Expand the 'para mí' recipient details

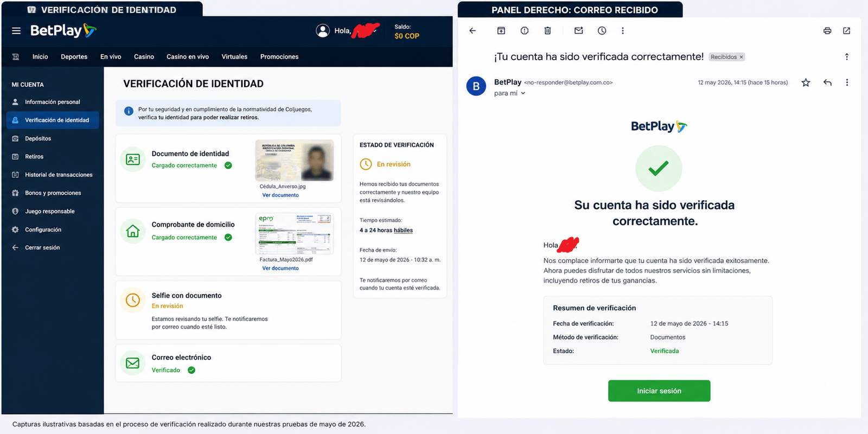523,93
